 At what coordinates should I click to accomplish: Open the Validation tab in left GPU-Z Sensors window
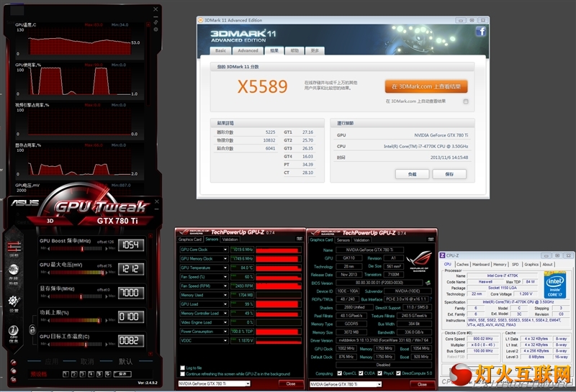click(230, 240)
